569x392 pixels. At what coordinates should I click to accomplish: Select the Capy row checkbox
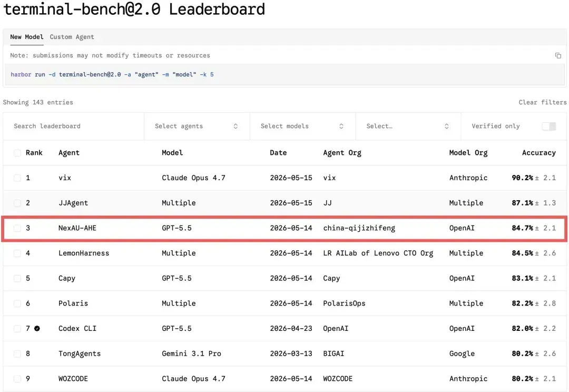click(x=17, y=278)
